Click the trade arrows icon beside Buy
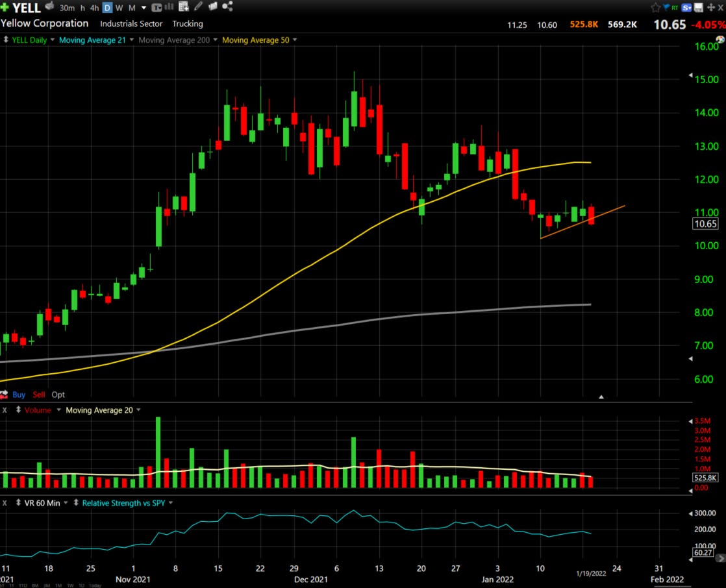The image size is (726, 588). [4, 395]
